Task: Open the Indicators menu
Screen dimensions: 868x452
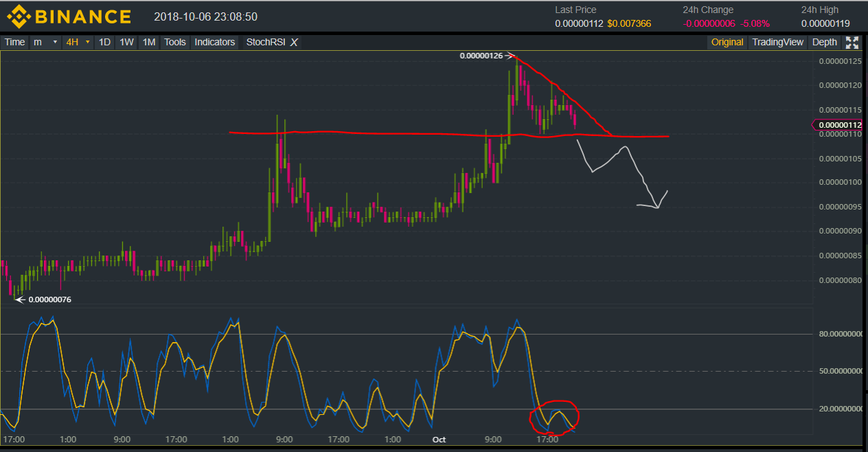Action: (214, 43)
